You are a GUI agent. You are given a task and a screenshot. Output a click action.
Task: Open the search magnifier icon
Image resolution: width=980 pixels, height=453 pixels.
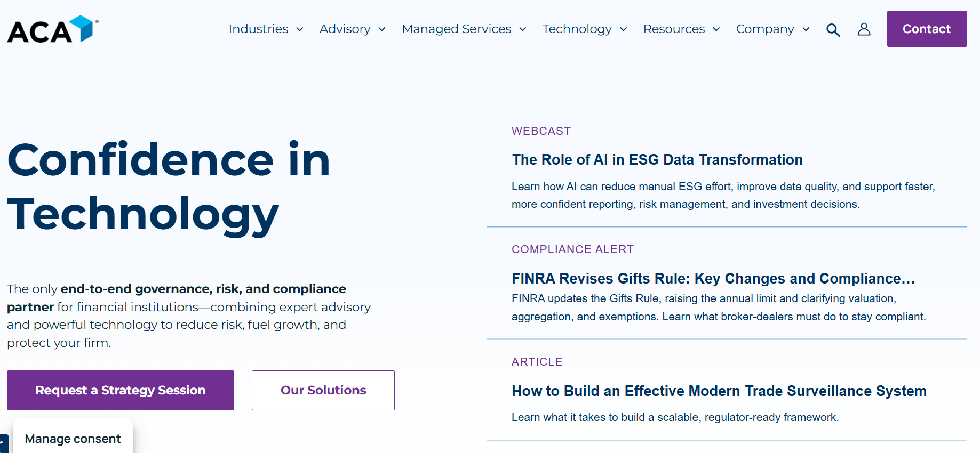click(x=833, y=30)
